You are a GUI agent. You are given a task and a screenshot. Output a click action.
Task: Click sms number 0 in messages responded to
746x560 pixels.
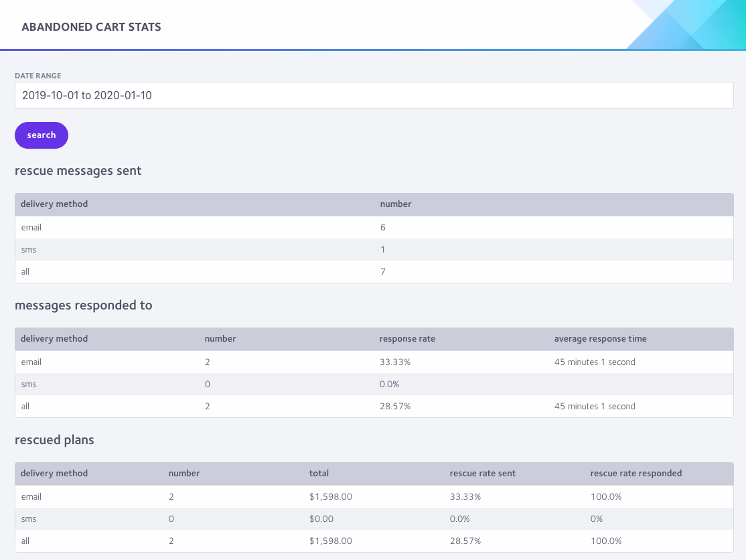coord(208,384)
